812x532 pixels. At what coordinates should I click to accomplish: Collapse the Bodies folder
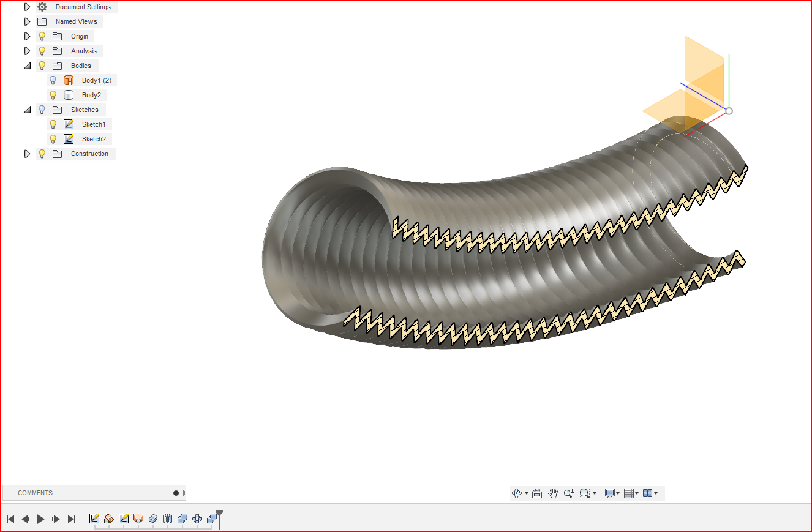coord(27,66)
